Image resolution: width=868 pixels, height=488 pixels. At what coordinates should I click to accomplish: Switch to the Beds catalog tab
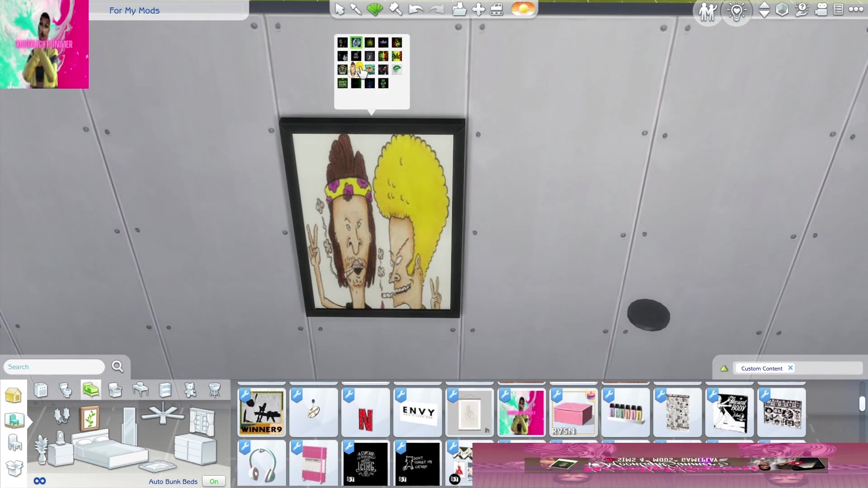[90, 390]
